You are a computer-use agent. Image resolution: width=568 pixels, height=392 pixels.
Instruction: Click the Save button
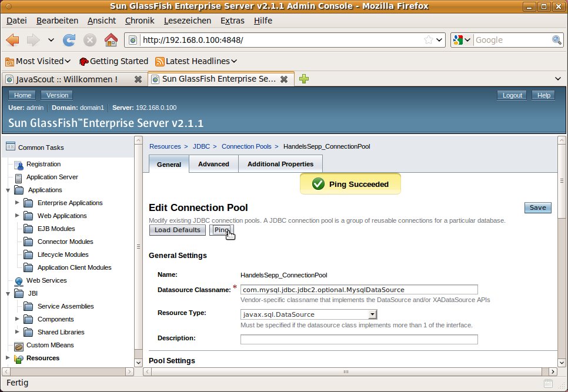pos(537,207)
